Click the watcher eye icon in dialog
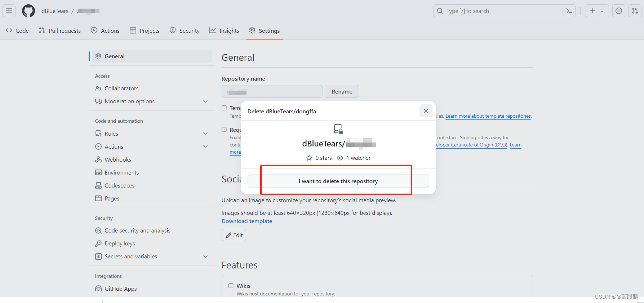The height and width of the screenshot is (303, 644). [340, 158]
